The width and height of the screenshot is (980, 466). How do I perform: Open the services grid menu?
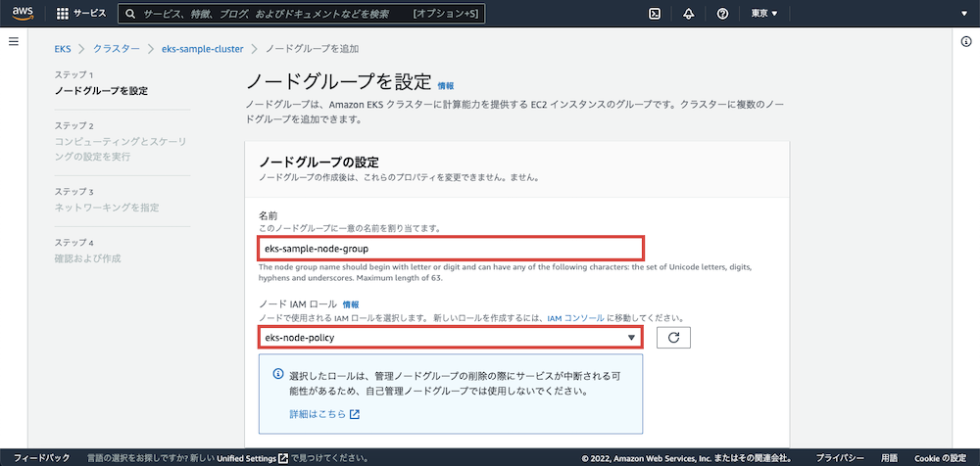(63, 14)
